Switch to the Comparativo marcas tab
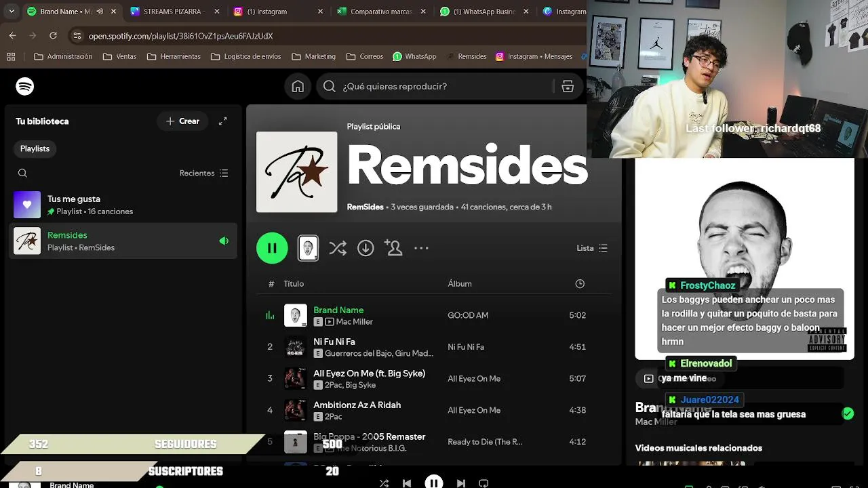This screenshot has width=868, height=488. (x=381, y=12)
